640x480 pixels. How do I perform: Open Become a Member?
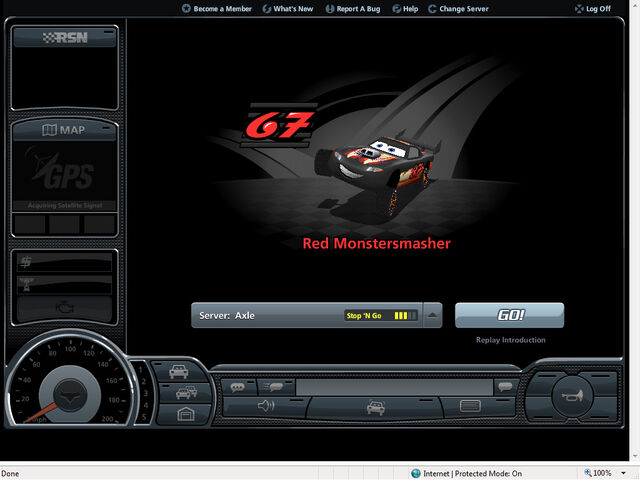pos(216,9)
